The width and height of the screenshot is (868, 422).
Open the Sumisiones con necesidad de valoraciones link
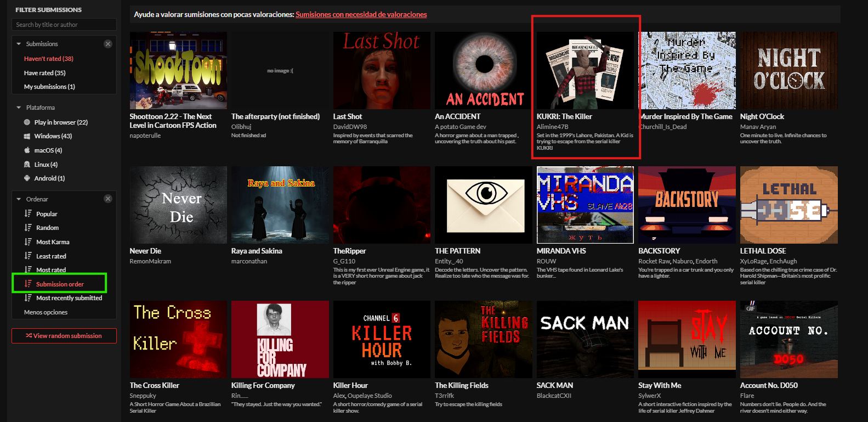[361, 15]
